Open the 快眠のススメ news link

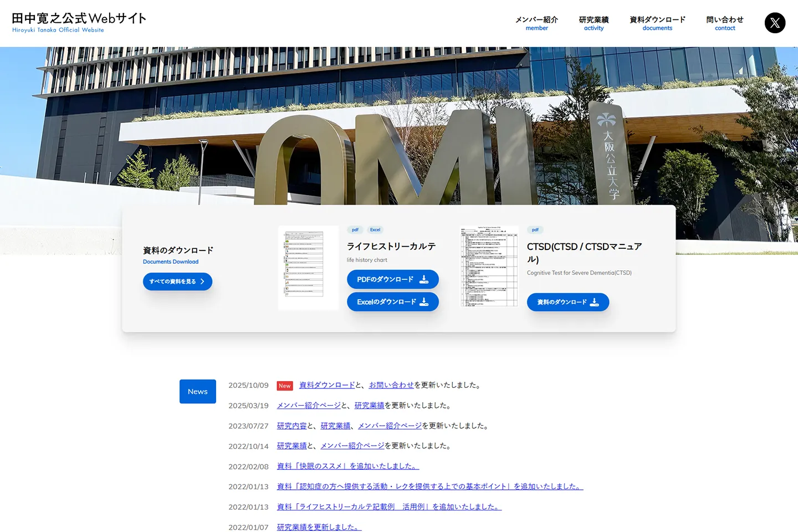348,467
